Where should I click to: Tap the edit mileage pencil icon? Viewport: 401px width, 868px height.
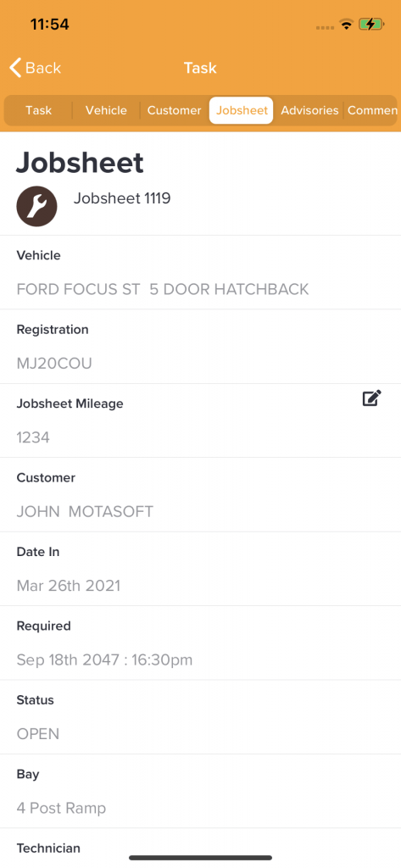click(371, 398)
